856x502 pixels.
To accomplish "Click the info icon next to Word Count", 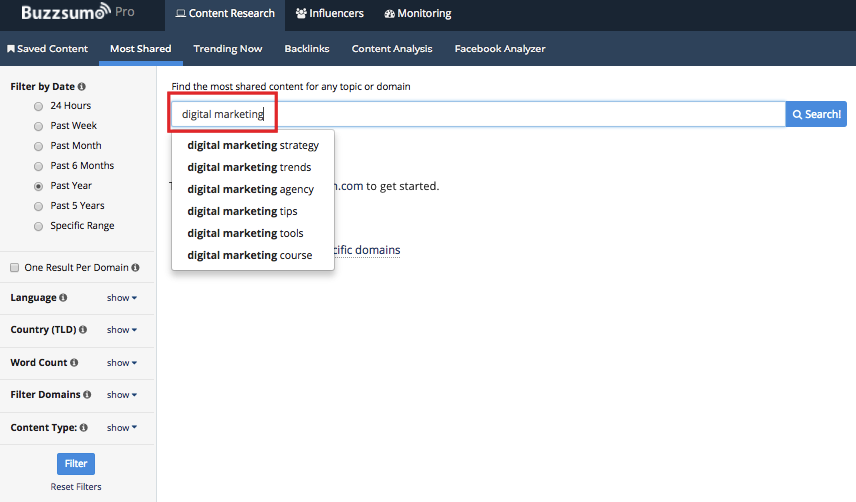I will 74,362.
